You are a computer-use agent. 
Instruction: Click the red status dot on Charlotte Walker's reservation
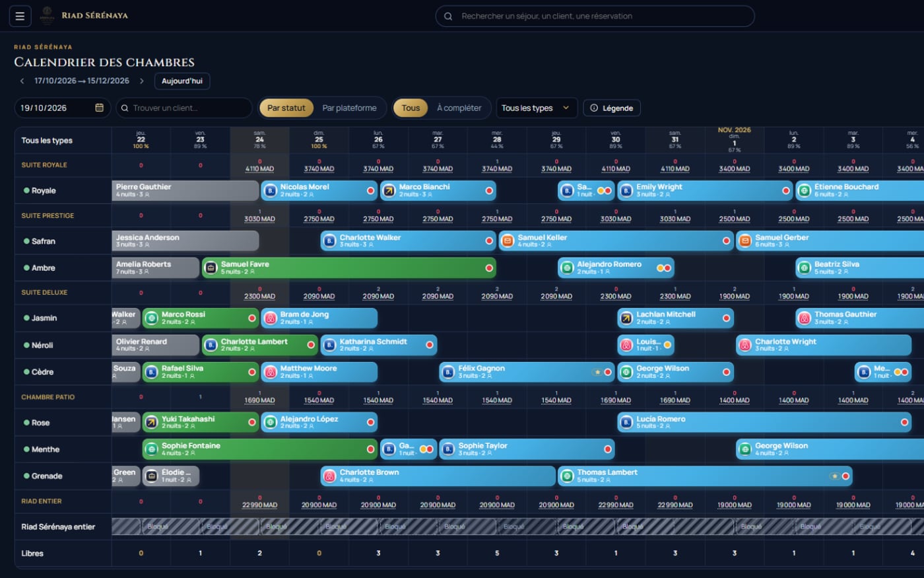coord(489,241)
